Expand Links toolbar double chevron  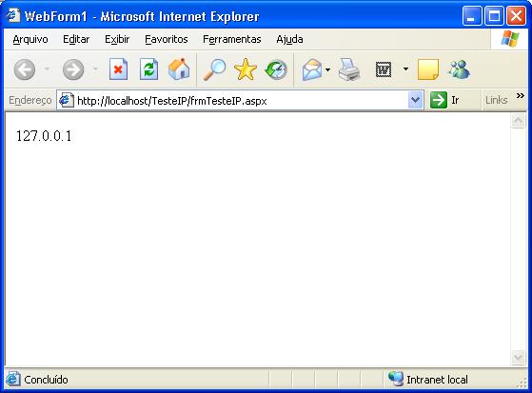point(521,96)
